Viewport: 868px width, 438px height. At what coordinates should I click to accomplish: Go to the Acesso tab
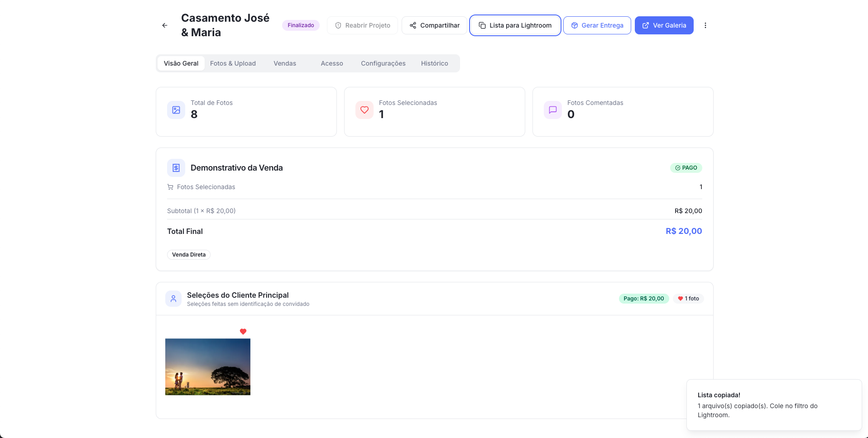tap(332, 63)
